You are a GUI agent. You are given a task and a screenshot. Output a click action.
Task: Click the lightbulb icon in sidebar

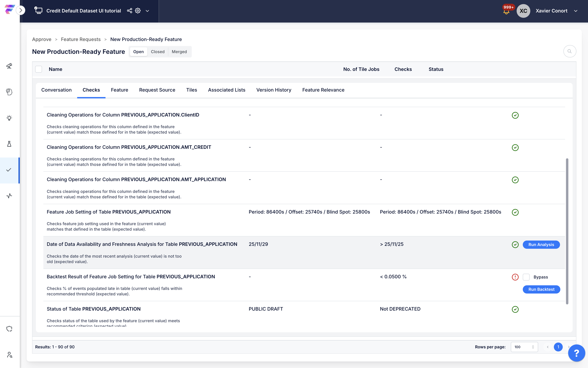click(9, 118)
